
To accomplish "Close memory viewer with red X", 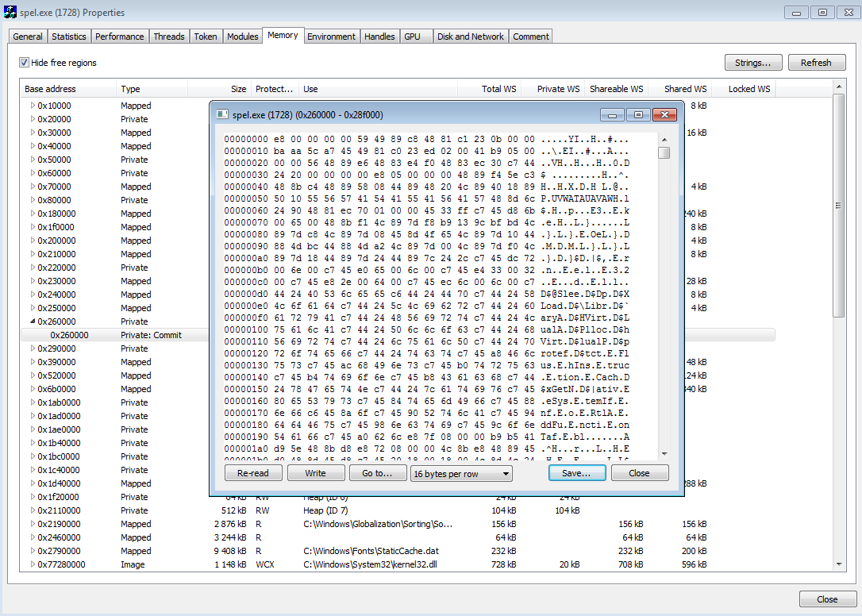I will 664,114.
